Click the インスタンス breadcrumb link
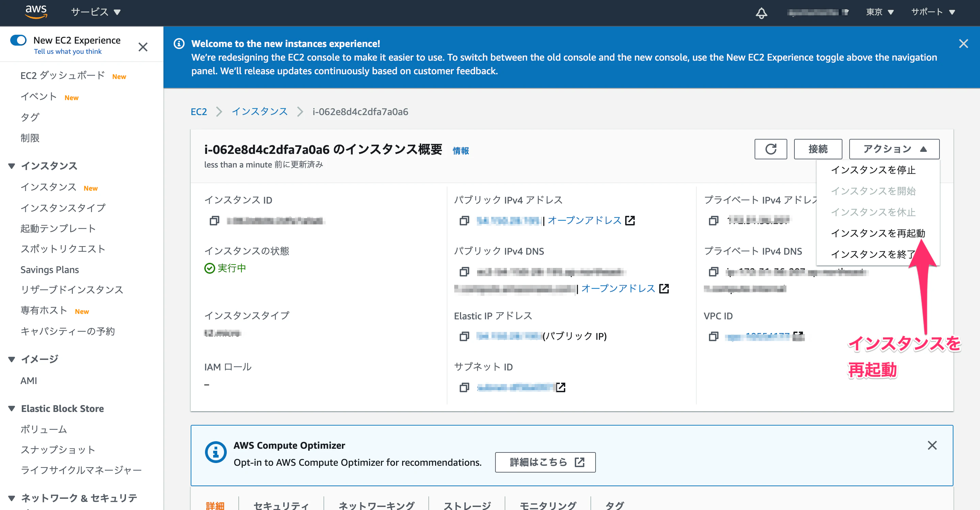 [260, 112]
